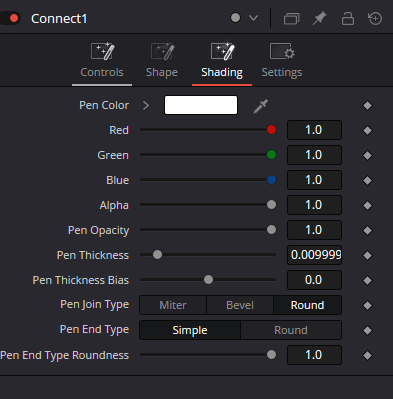This screenshot has height=399, width=393.
Task: Edit the Green value field
Action: click(314, 155)
